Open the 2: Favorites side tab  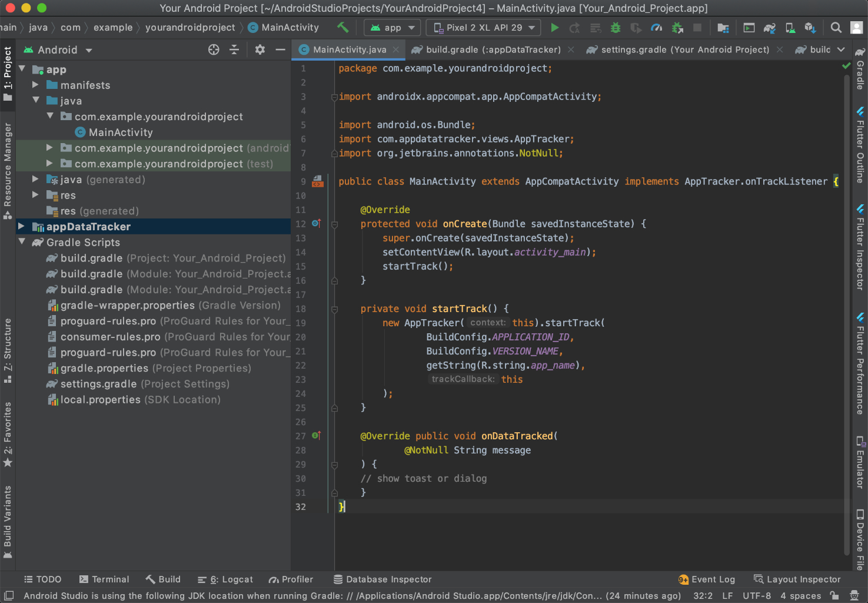tap(8, 435)
